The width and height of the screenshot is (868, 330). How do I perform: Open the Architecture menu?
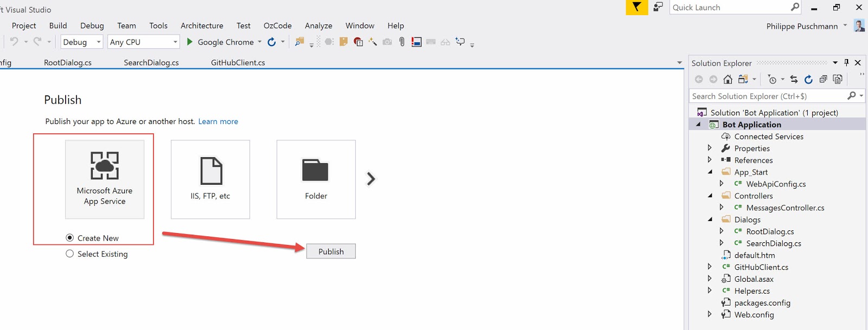tap(202, 25)
